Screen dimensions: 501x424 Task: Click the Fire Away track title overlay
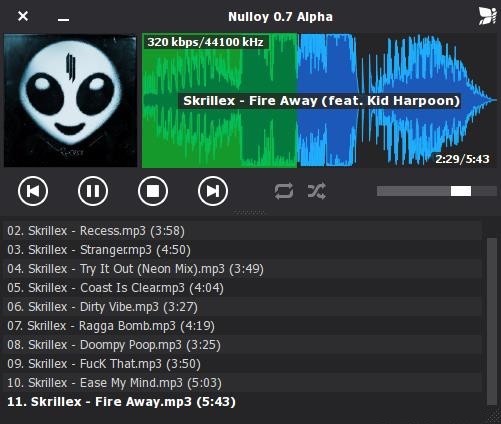(x=321, y=101)
